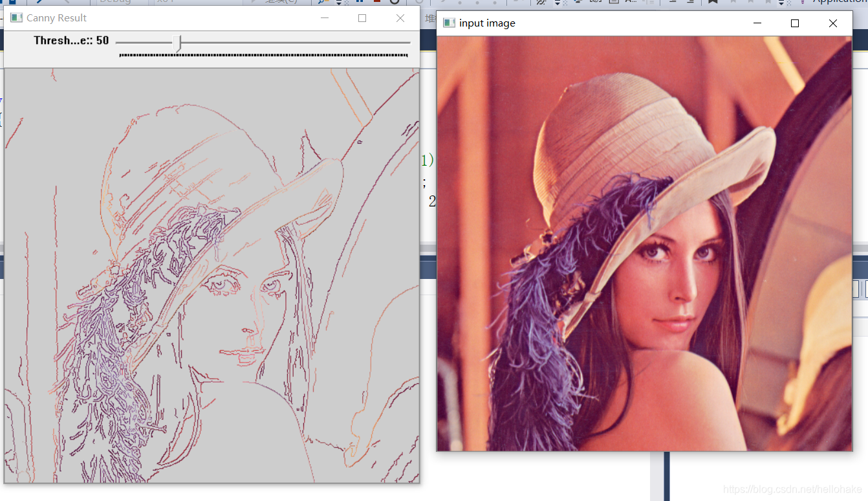Close the input image window
Image resolution: width=868 pixels, height=501 pixels.
tap(833, 23)
